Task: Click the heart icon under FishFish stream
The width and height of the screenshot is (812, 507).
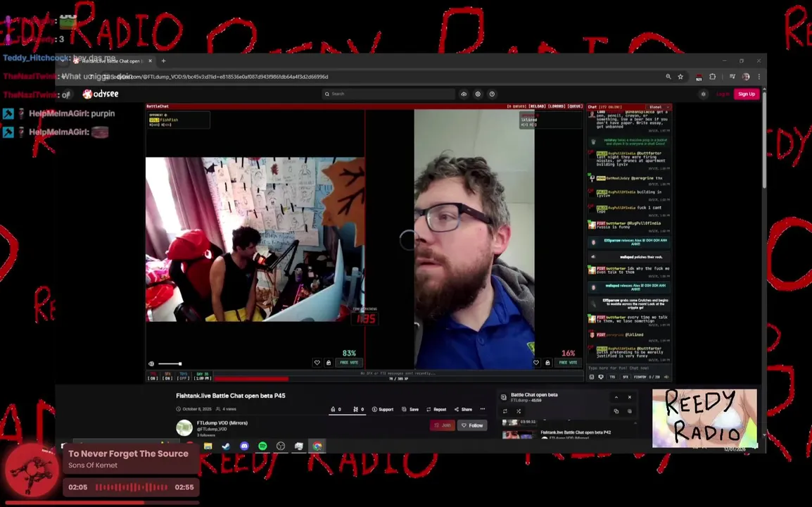Action: coord(317,363)
